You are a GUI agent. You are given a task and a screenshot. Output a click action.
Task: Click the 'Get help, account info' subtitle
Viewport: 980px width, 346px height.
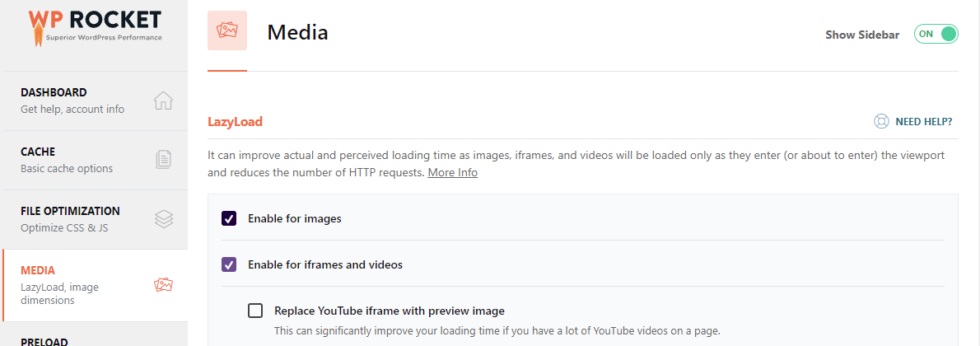[72, 110]
